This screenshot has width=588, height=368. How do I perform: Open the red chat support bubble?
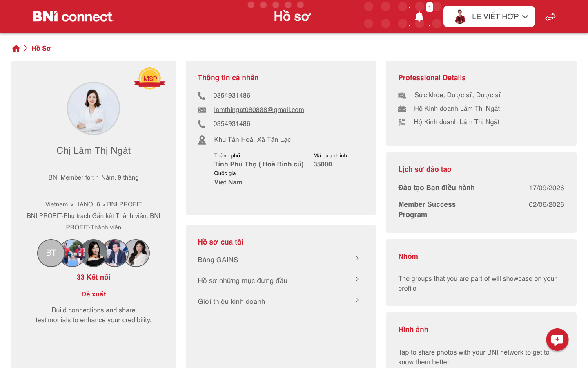[557, 339]
